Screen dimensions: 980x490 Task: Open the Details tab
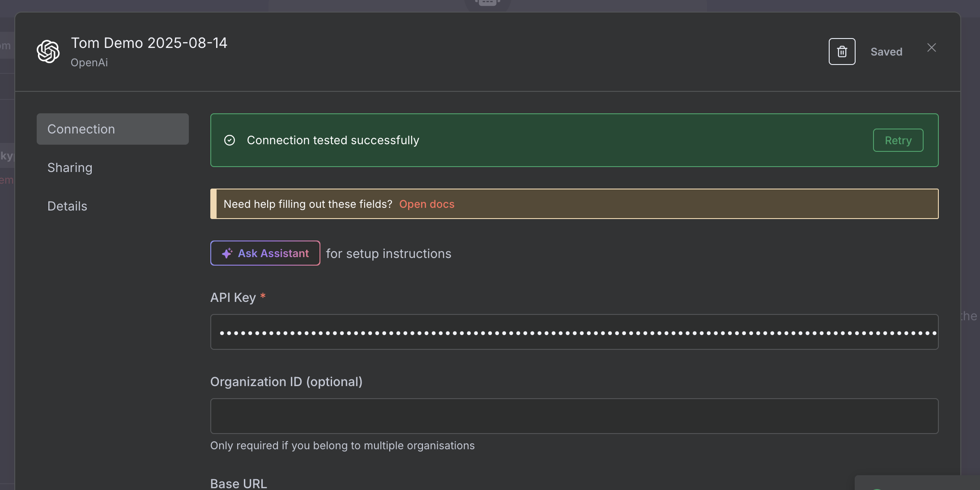[67, 206]
